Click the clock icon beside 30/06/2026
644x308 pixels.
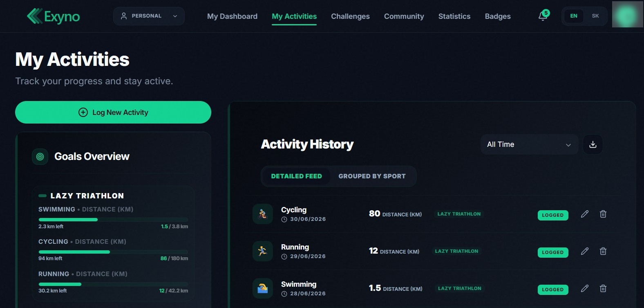(284, 219)
